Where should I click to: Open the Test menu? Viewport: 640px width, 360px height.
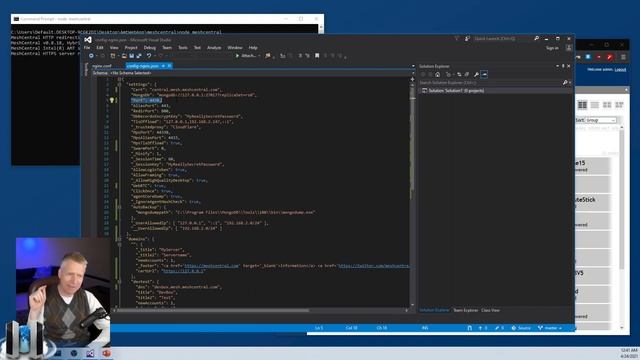(197, 48)
